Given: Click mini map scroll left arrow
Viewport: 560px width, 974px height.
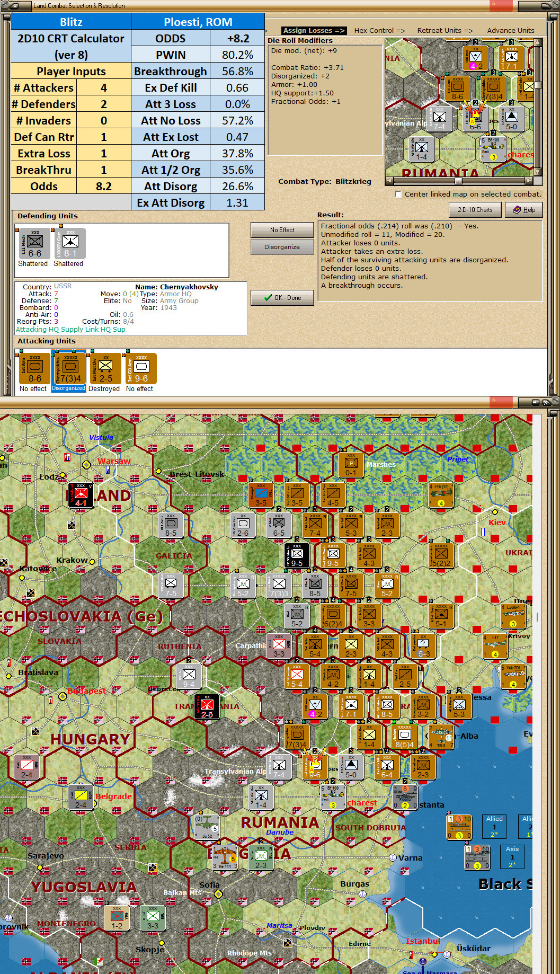Looking at the screenshot, I should pyautogui.click(x=389, y=181).
